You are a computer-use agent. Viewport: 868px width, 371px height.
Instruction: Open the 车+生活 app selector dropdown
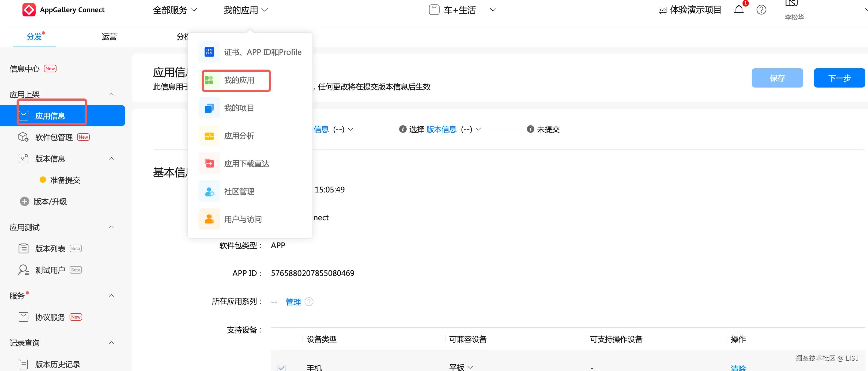point(493,10)
